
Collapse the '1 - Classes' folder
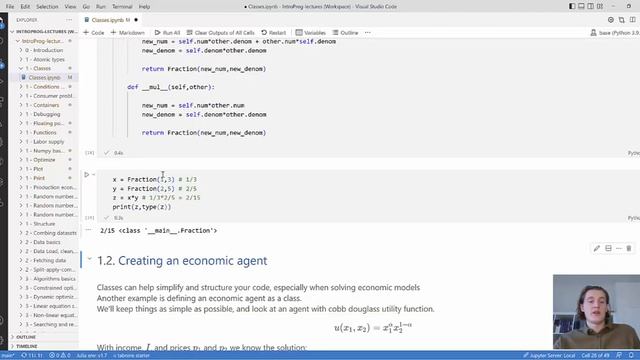(x=44, y=68)
